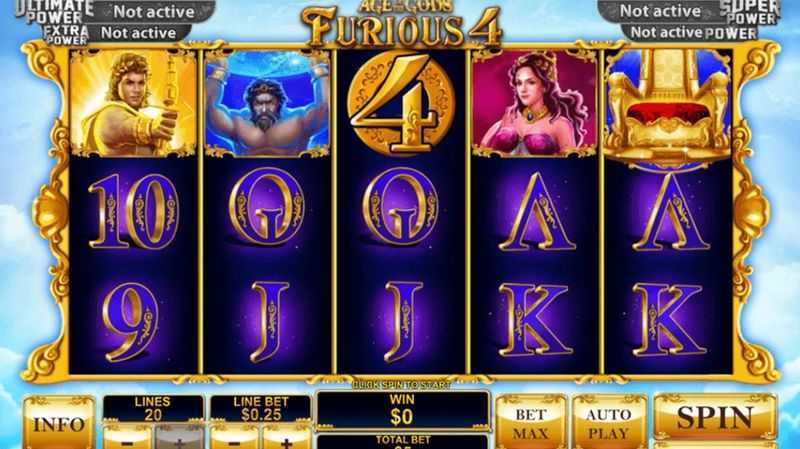Open the INFO paytable
Image resolution: width=800 pixels, height=449 pixels.
click(x=59, y=423)
